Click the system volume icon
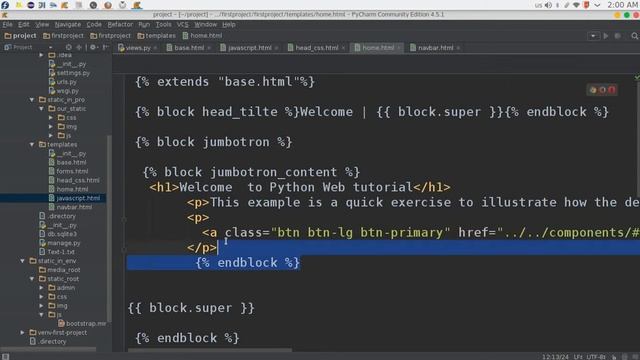The image size is (640, 360). (x=549, y=5)
